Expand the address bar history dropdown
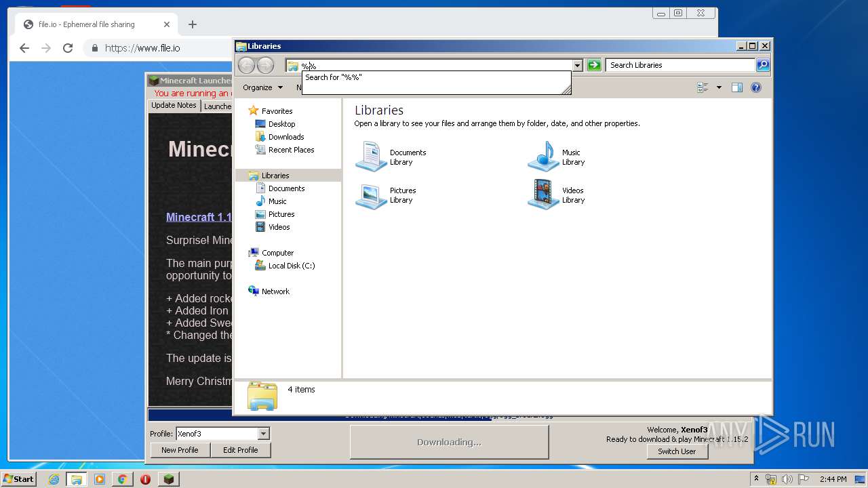The image size is (868, 488). coord(577,66)
